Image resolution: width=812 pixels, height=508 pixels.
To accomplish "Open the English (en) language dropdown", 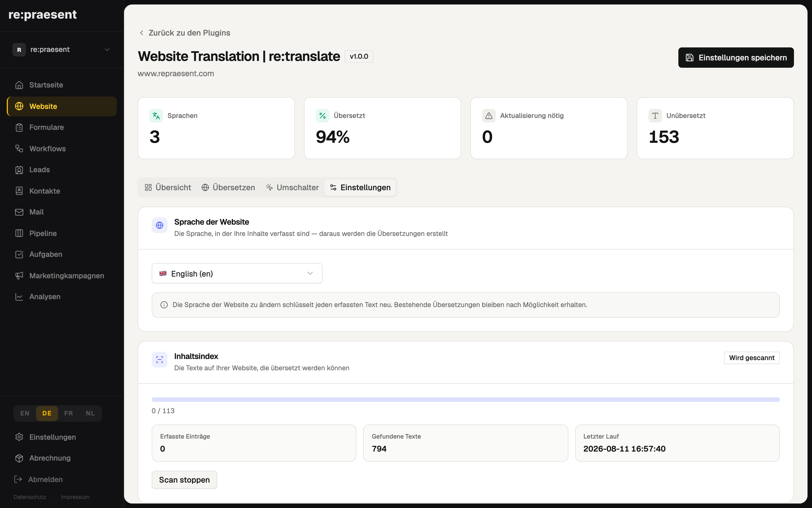I will 237,273.
